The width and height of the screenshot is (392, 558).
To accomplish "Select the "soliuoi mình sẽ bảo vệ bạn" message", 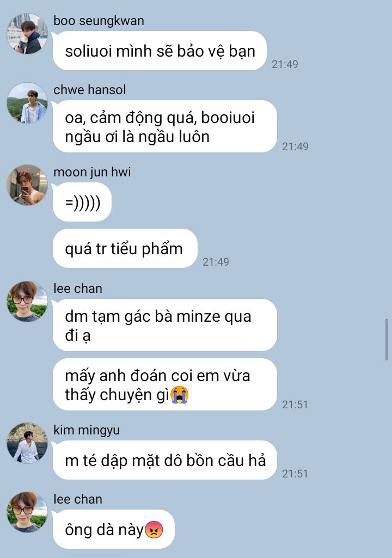I will [x=160, y=51].
